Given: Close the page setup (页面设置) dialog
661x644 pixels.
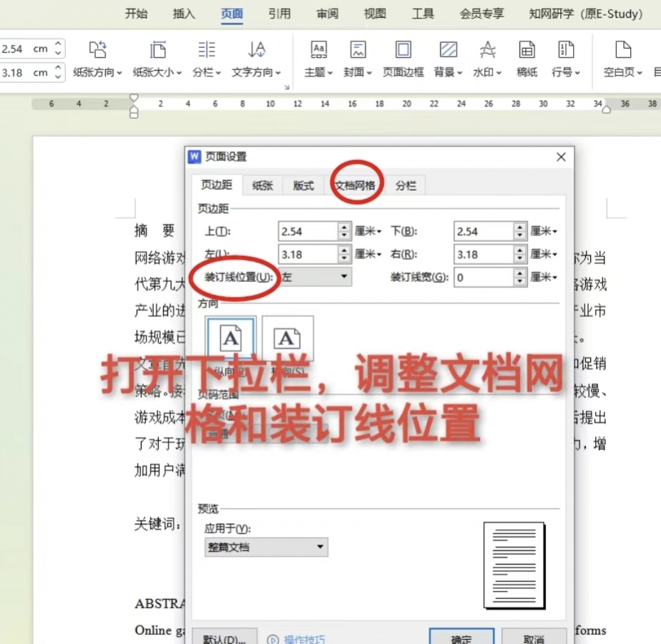Looking at the screenshot, I should click(x=561, y=157).
